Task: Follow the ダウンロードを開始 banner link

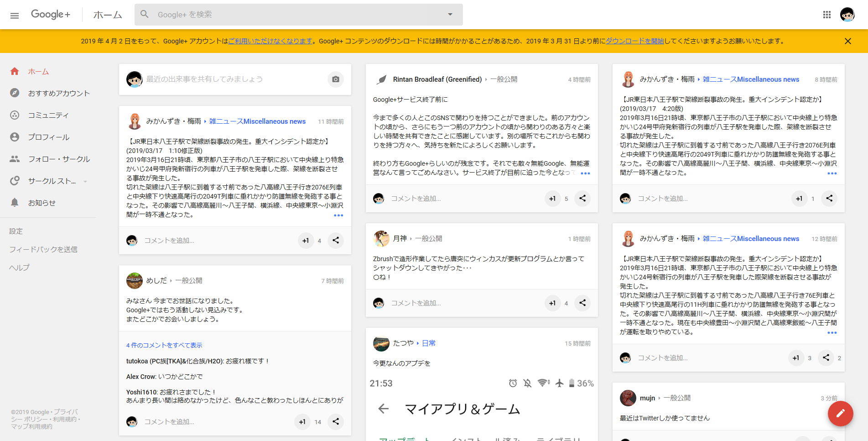Action: coord(635,41)
